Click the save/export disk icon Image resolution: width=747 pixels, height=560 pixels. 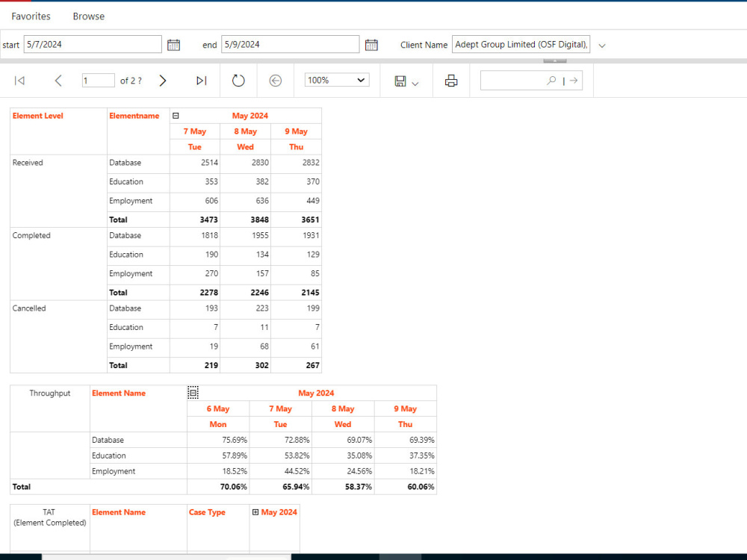(x=400, y=81)
